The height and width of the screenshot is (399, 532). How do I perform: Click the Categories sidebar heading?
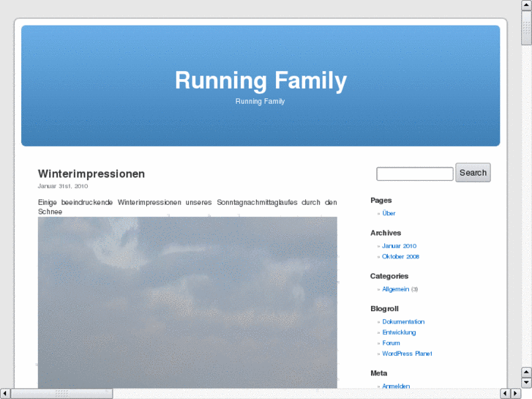(389, 276)
